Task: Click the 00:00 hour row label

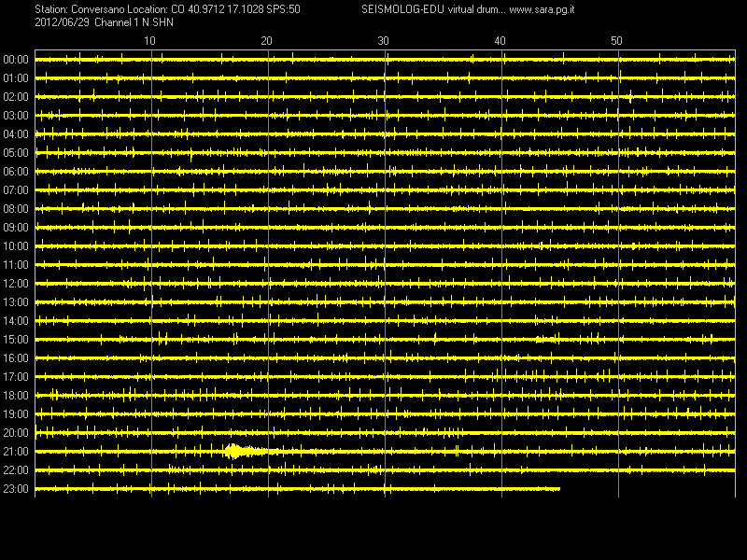Action: (16, 60)
